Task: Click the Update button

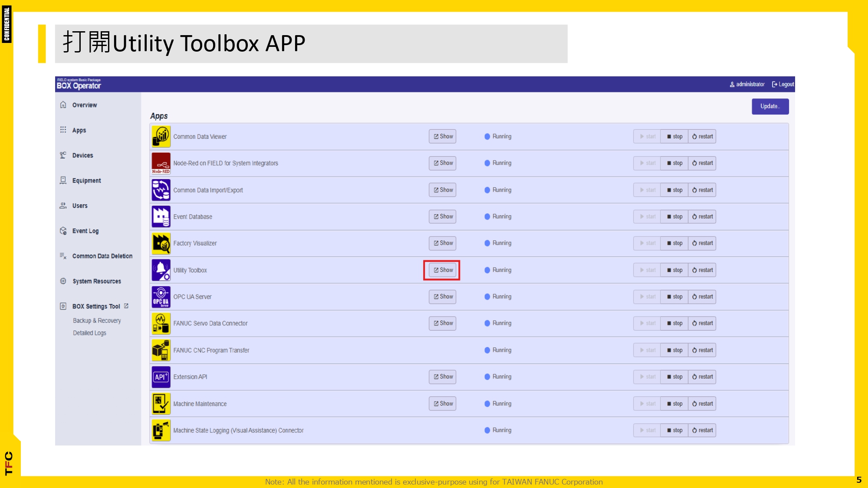Action: click(770, 106)
